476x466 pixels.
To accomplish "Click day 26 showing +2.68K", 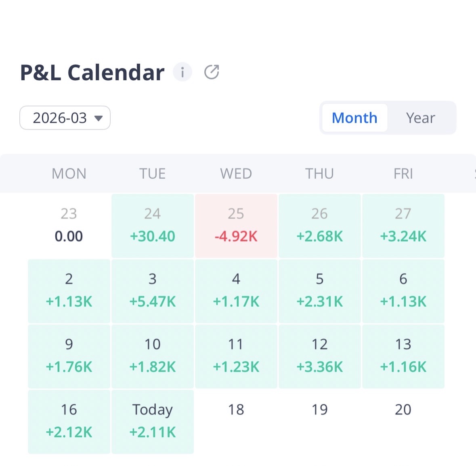I will [x=320, y=226].
